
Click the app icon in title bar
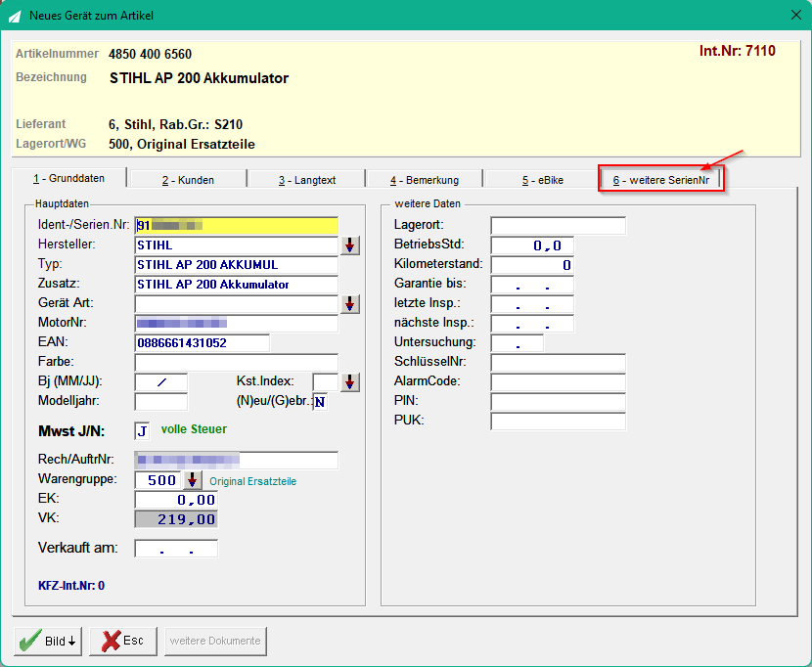click(x=15, y=16)
